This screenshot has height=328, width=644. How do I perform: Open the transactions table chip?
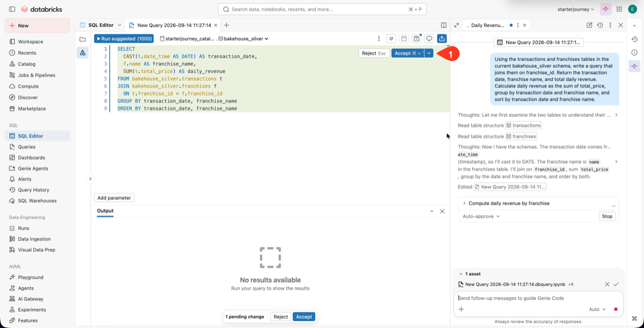[x=524, y=125]
